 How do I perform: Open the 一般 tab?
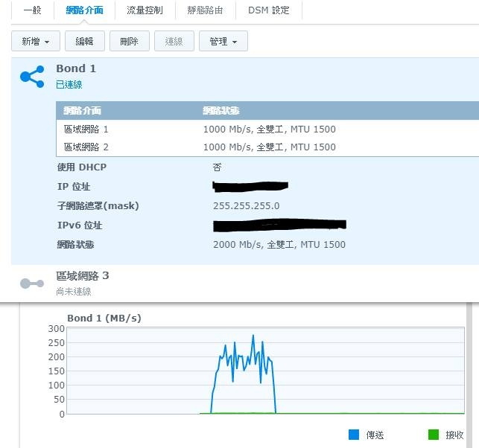click(x=32, y=10)
